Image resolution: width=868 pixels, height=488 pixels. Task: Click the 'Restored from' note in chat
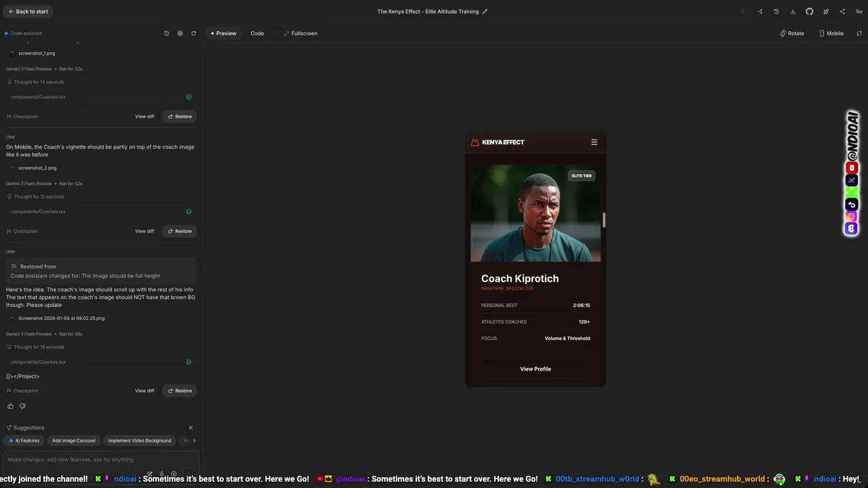click(101, 271)
